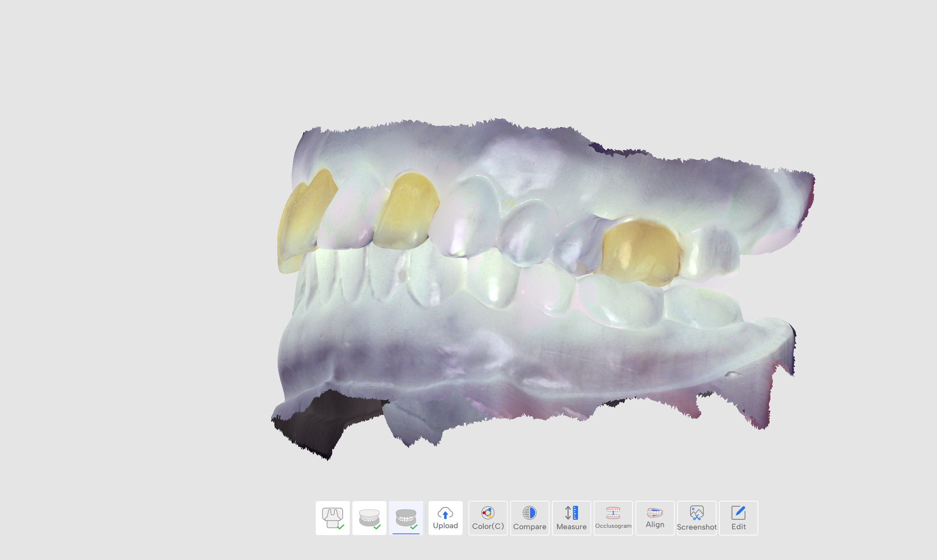Open the prepared tooth scan tab
937x560 pixels.
tap(333, 518)
